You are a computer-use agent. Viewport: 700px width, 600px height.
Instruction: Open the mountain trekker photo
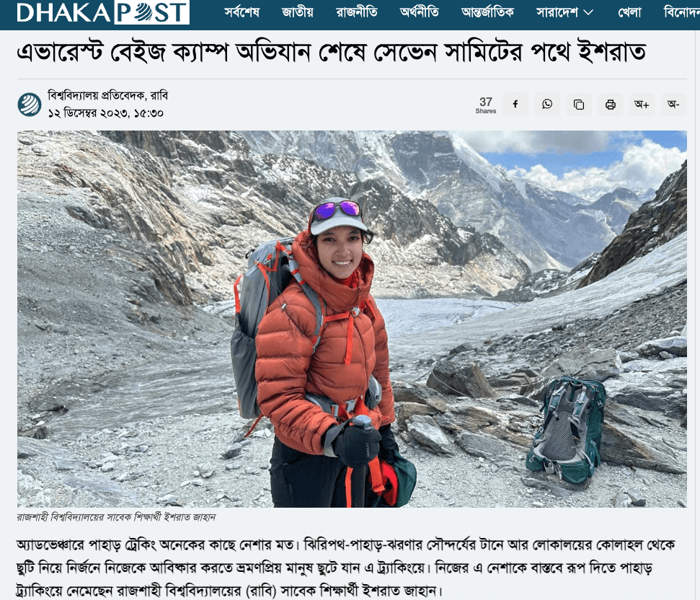[352, 319]
